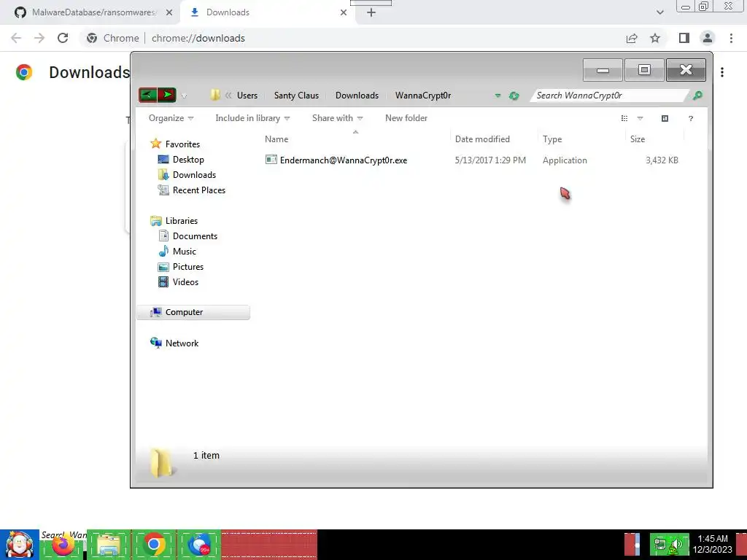
Task: Open the Santa Start button
Action: 20,545
